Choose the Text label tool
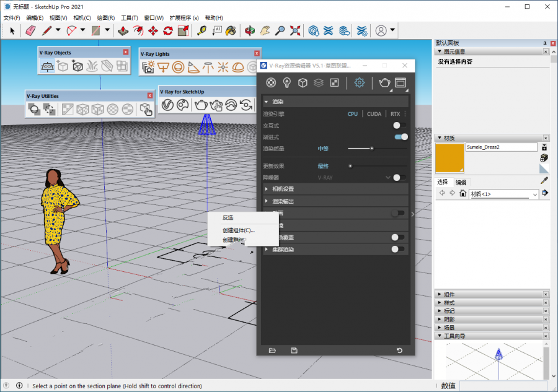The width and height of the screenshot is (558, 392). click(x=217, y=31)
